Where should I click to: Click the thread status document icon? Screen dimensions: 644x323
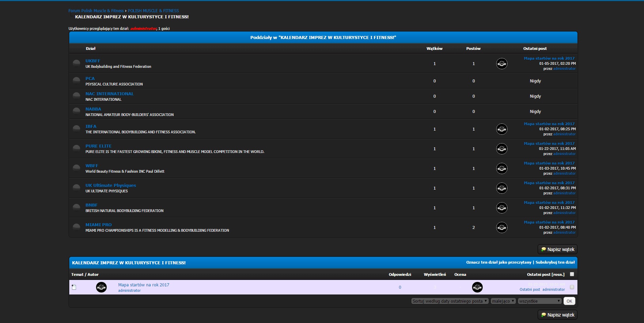click(74, 287)
